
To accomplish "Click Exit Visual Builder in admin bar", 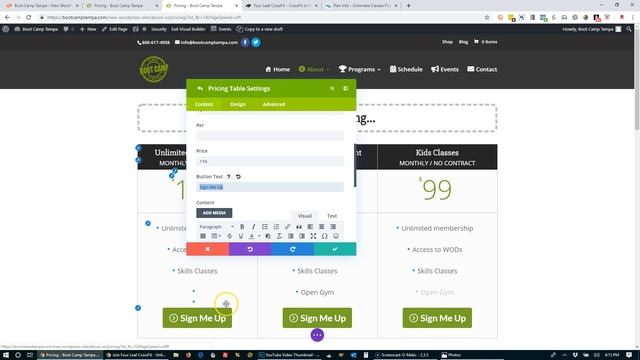I will tap(188, 29).
